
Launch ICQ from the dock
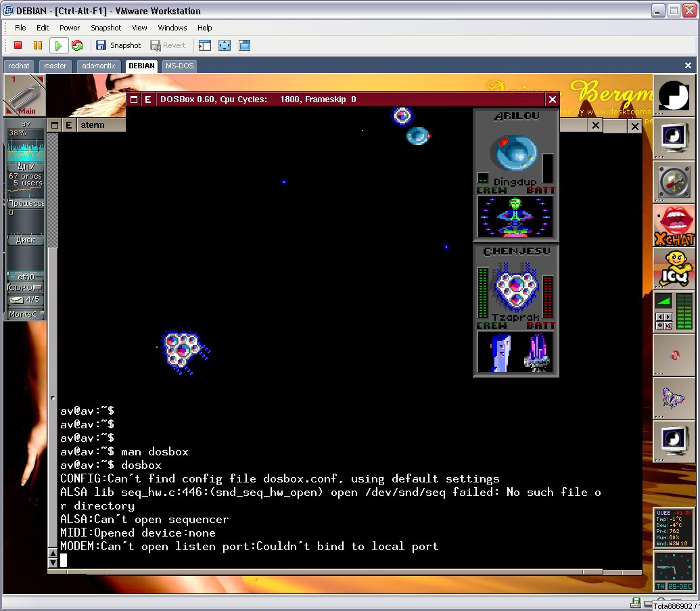(x=674, y=268)
